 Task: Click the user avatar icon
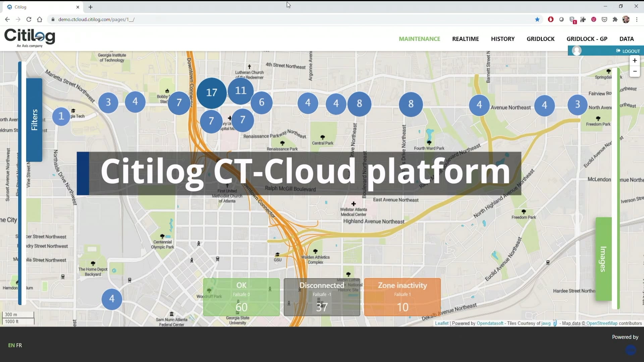tap(577, 51)
